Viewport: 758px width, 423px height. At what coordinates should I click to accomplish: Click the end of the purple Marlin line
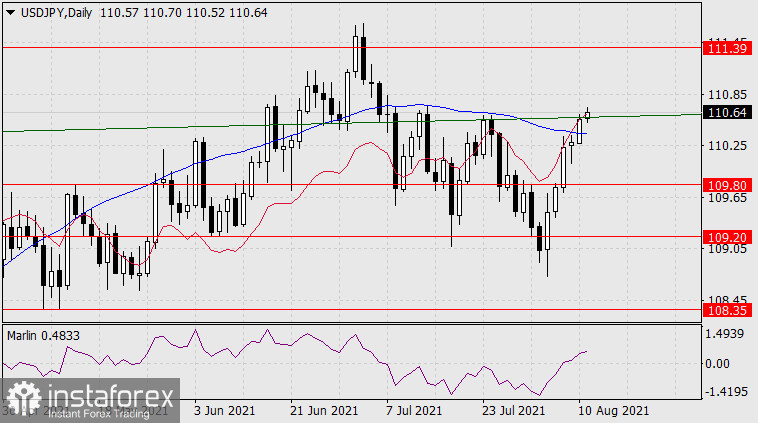coord(587,352)
